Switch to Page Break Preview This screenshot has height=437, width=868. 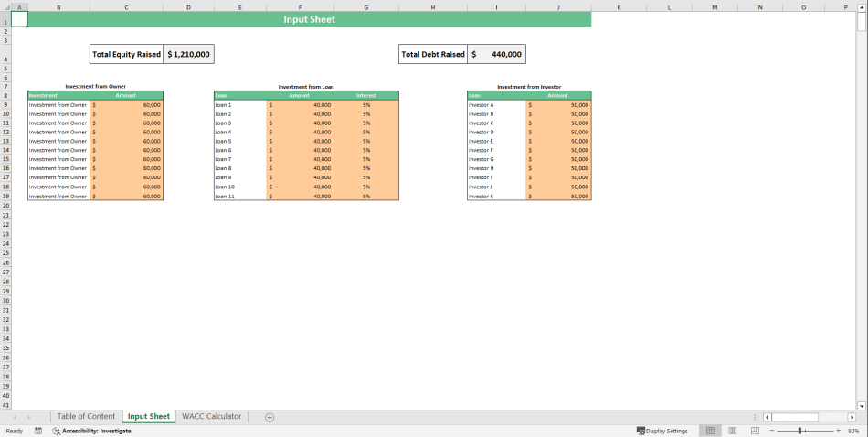click(754, 431)
